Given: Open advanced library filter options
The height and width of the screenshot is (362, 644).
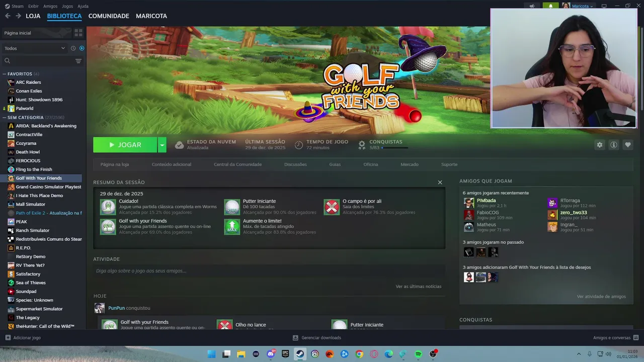Looking at the screenshot, I should (x=78, y=61).
